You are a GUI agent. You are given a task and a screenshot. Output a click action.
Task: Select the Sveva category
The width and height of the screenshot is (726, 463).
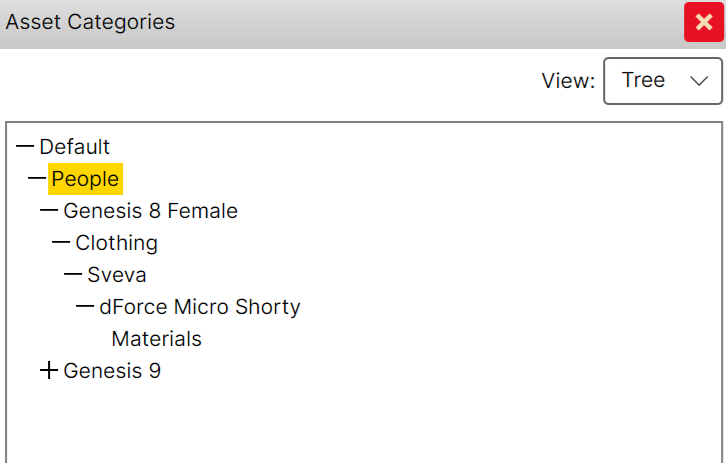(x=117, y=275)
